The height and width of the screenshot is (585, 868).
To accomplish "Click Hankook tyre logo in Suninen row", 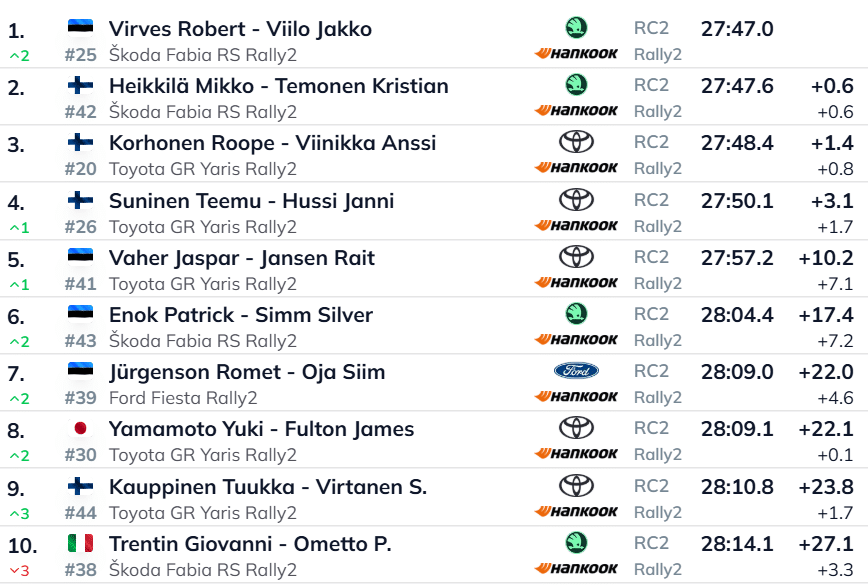I will pos(576,225).
